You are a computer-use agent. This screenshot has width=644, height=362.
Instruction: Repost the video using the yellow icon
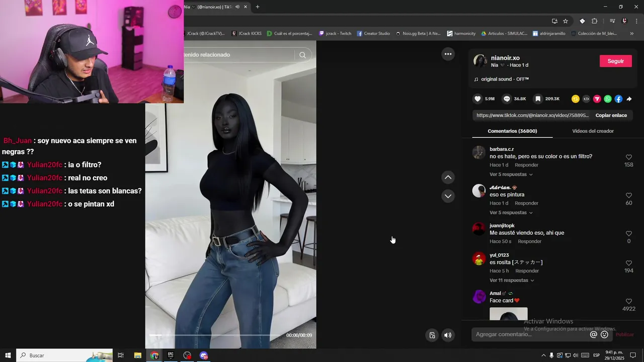click(576, 99)
